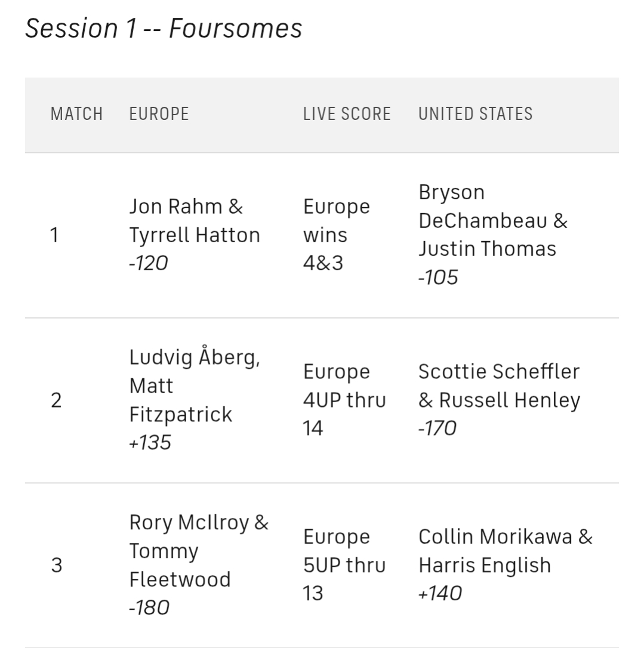Image resolution: width=644 pixels, height=648 pixels.
Task: Click the Europe wins 4&3 result
Action: pyautogui.click(x=337, y=235)
